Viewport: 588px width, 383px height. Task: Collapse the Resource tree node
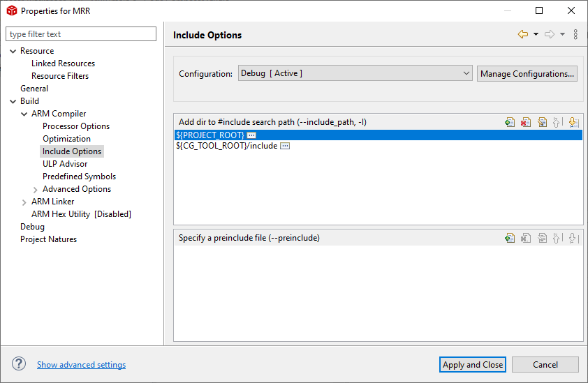13,52
